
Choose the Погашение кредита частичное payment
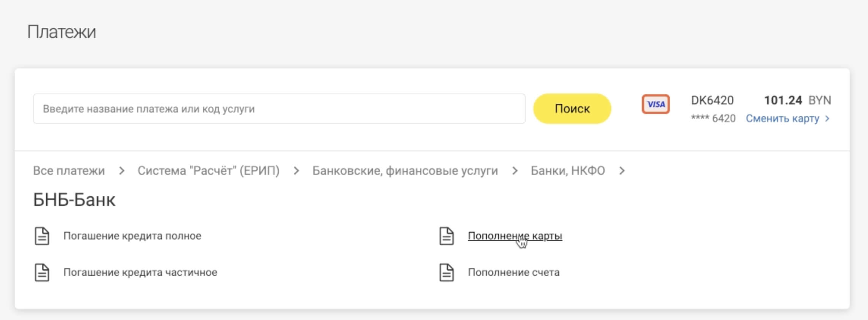140,272
